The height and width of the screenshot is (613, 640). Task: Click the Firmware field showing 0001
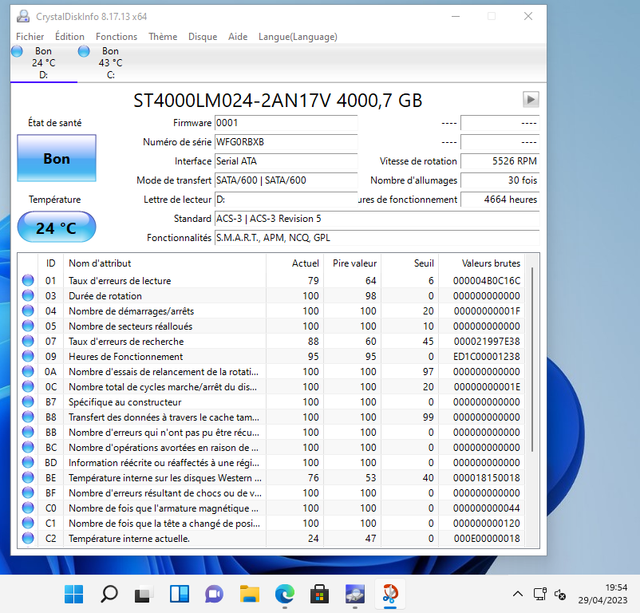pos(286,123)
